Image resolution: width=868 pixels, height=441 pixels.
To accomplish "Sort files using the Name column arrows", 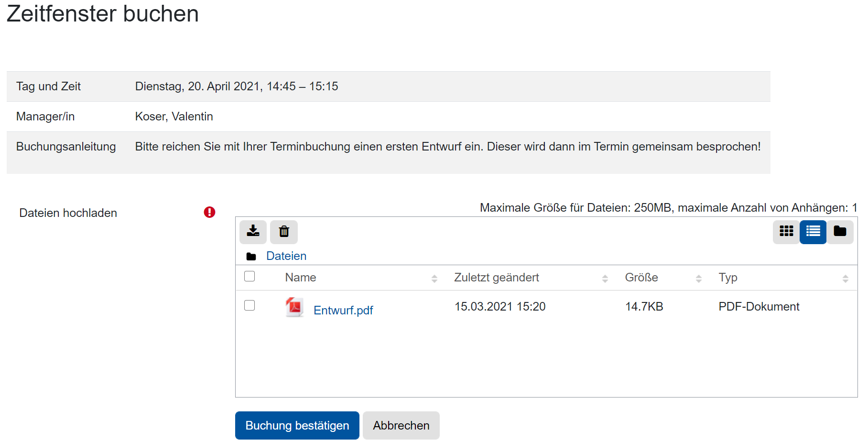I will click(434, 278).
